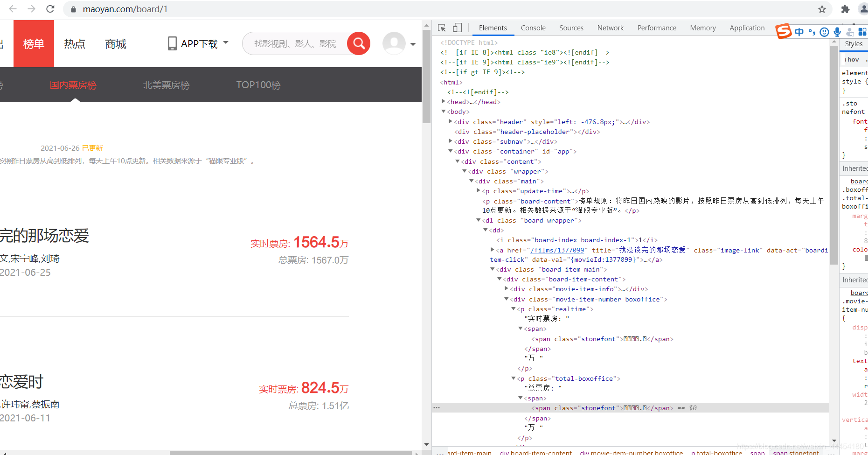868x455 pixels.
Task: Click breadcrumb div.movie-item-number.boxoffice
Action: tap(632, 452)
